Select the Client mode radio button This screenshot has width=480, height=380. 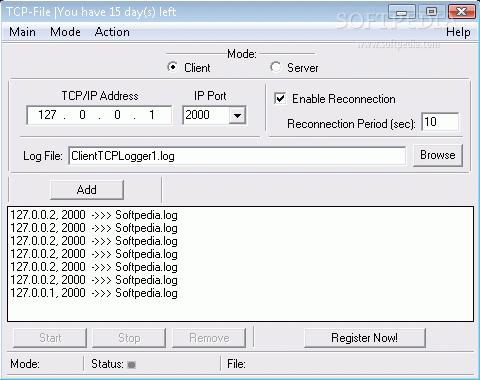click(173, 67)
